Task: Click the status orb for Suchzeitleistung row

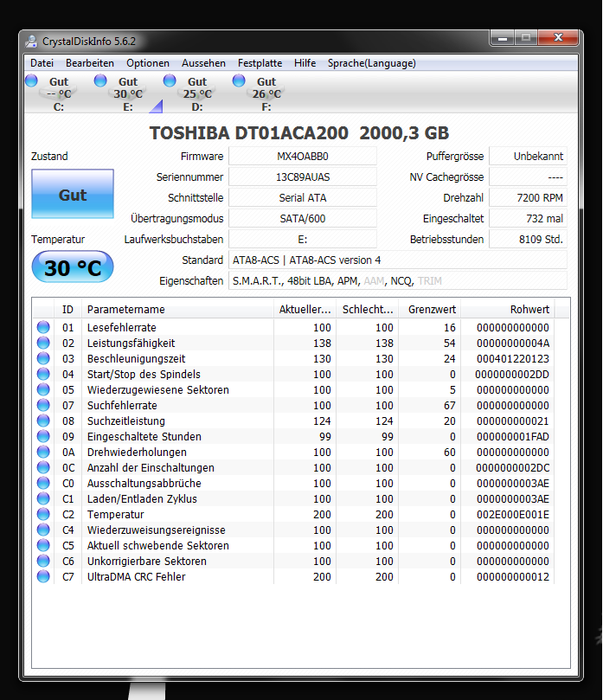Action: [x=43, y=421]
